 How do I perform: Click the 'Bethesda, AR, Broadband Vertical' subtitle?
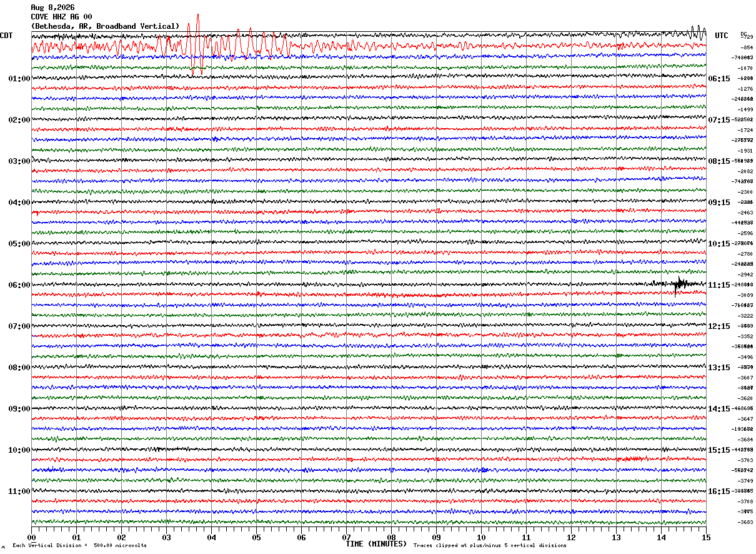coord(105,26)
